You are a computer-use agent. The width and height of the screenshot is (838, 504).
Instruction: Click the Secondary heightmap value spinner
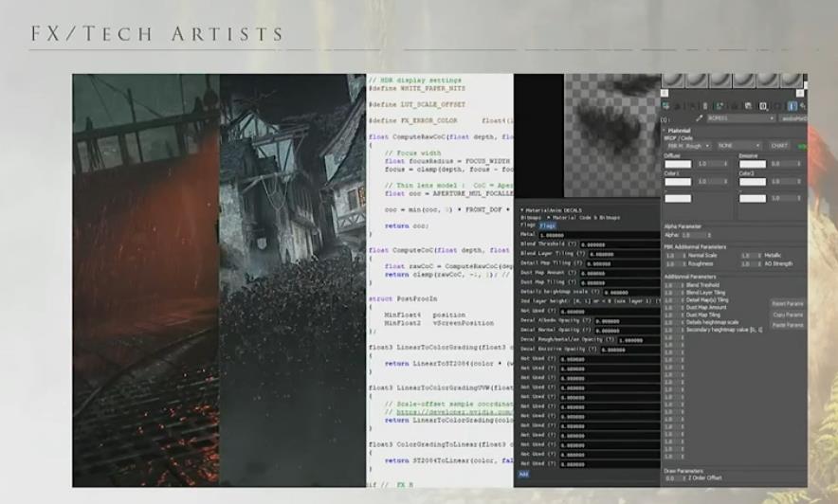click(x=674, y=331)
